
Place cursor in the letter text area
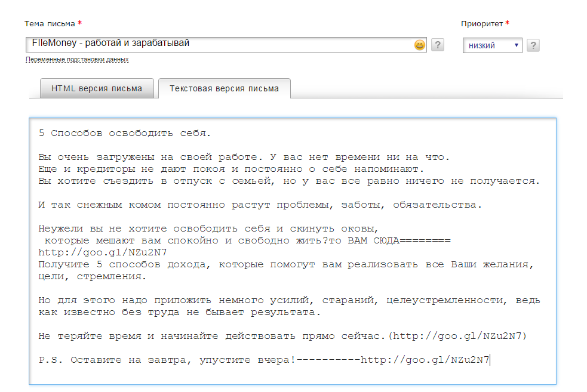pos(293,251)
